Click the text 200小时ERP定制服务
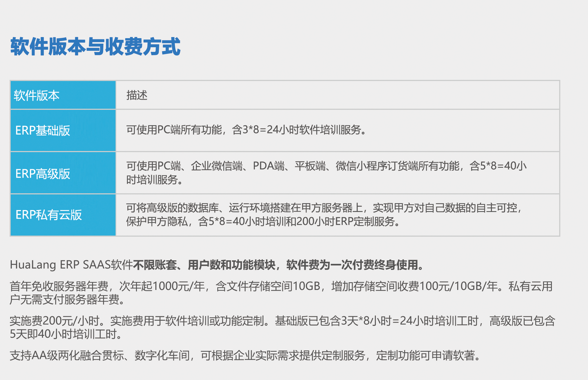The width and height of the screenshot is (588, 380). (x=346, y=222)
